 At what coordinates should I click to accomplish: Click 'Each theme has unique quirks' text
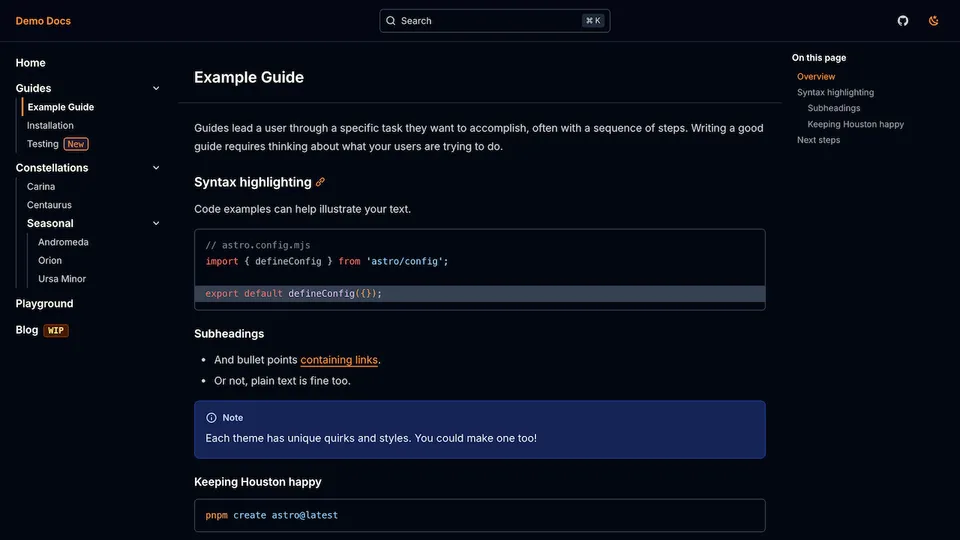point(371,438)
